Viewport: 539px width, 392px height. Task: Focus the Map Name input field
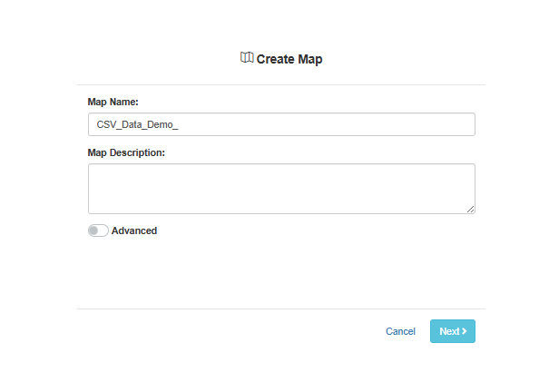pyautogui.click(x=281, y=124)
